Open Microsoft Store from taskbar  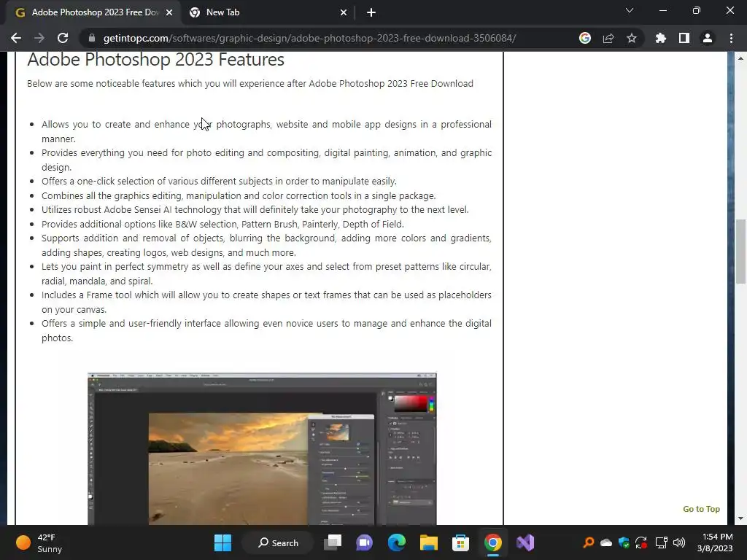[x=460, y=542]
